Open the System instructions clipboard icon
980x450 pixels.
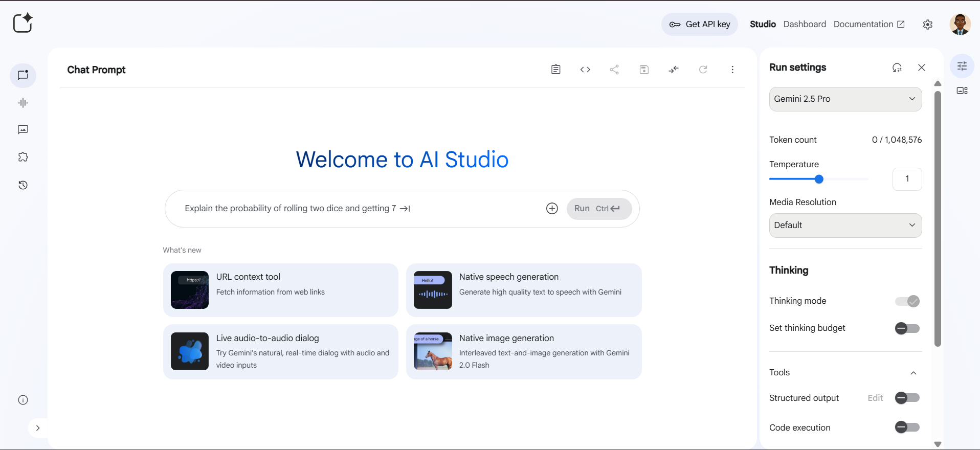click(x=555, y=70)
